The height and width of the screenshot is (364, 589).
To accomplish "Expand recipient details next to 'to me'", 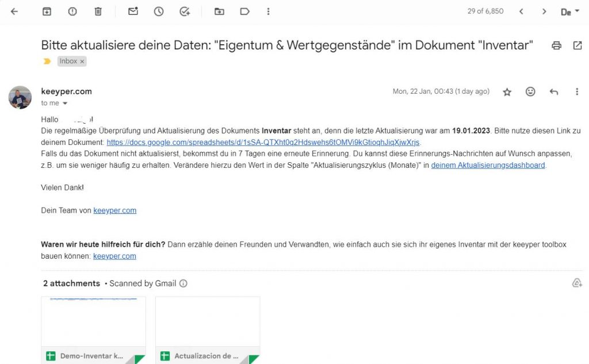I will tap(65, 104).
